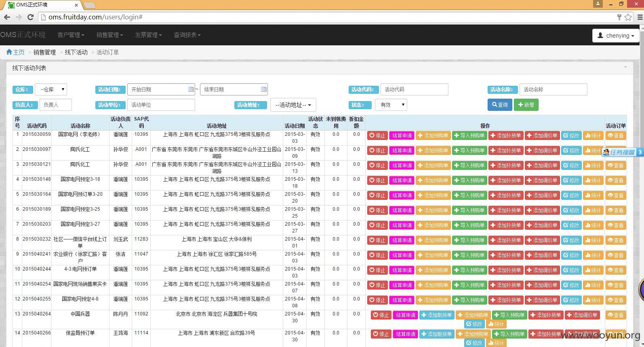Click the blue 查询 search button
The width and height of the screenshot is (644, 347).
pos(500,105)
